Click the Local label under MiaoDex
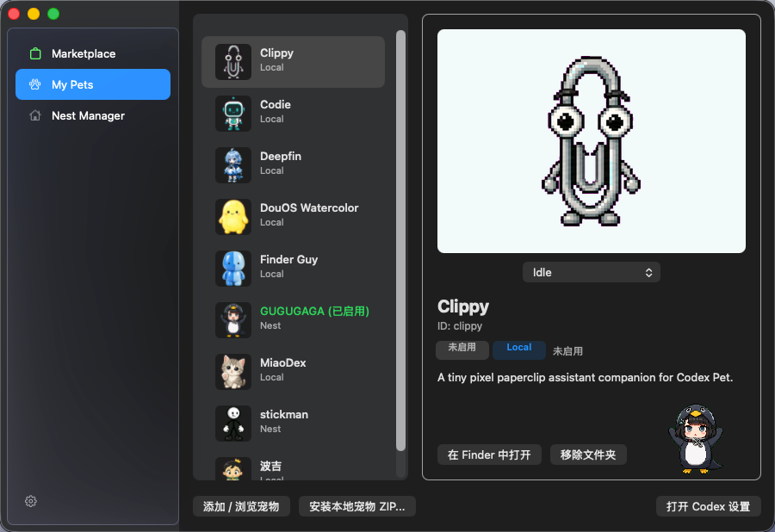This screenshot has height=532, width=775. click(x=272, y=377)
